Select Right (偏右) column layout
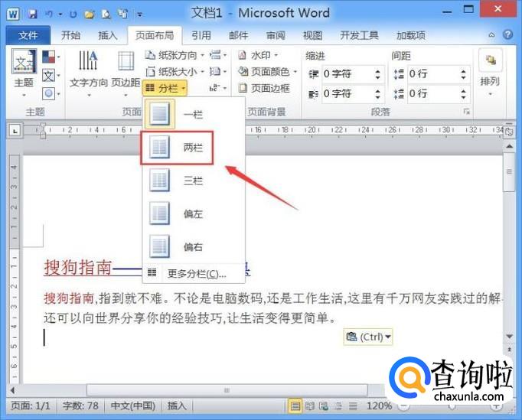The height and width of the screenshot is (420, 522). click(194, 246)
